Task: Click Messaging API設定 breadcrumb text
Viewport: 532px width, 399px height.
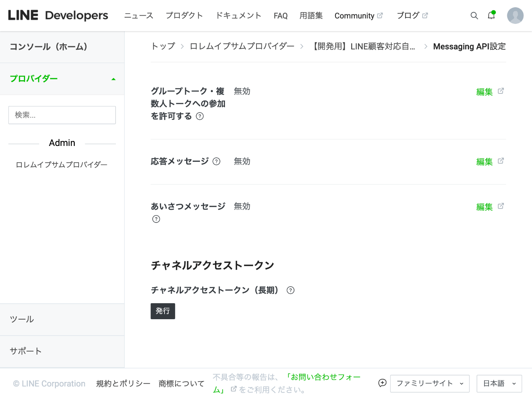Action: coord(469,46)
